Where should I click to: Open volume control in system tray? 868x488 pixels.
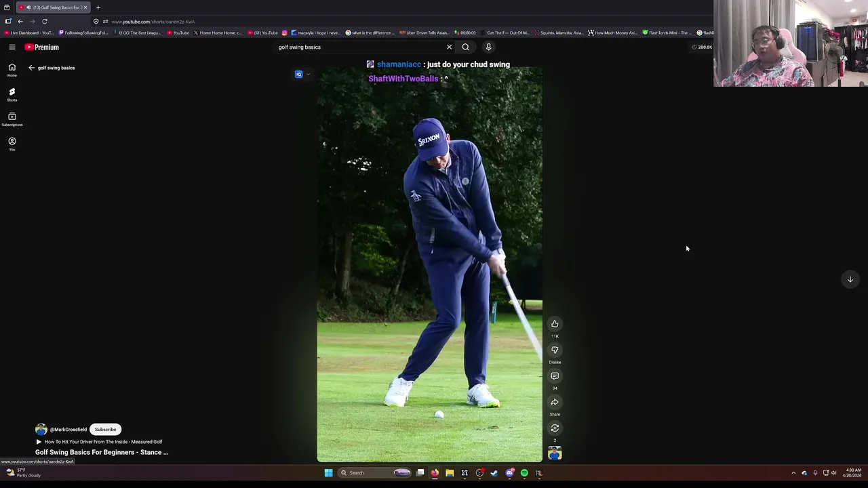click(833, 473)
